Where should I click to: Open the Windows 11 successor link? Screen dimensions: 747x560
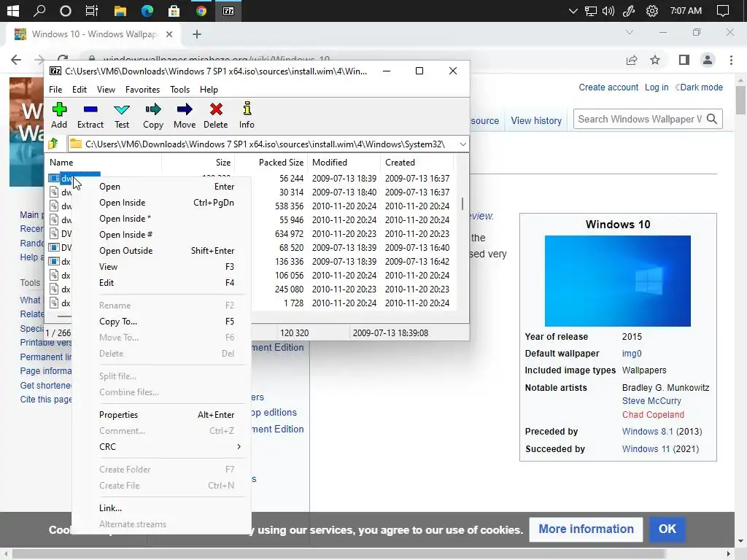pyautogui.click(x=646, y=448)
